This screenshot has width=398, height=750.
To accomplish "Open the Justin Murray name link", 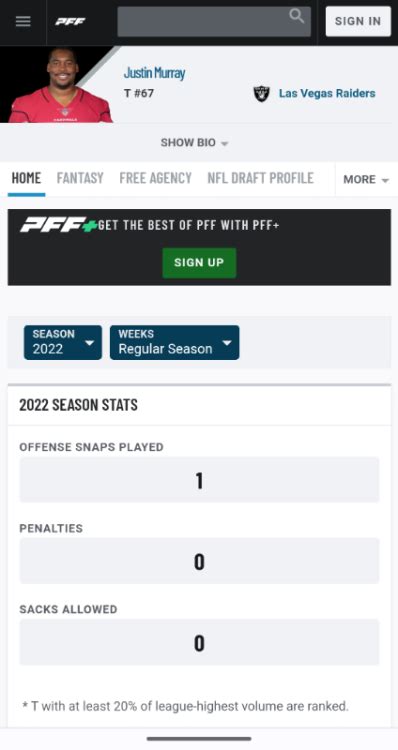I will point(155,73).
